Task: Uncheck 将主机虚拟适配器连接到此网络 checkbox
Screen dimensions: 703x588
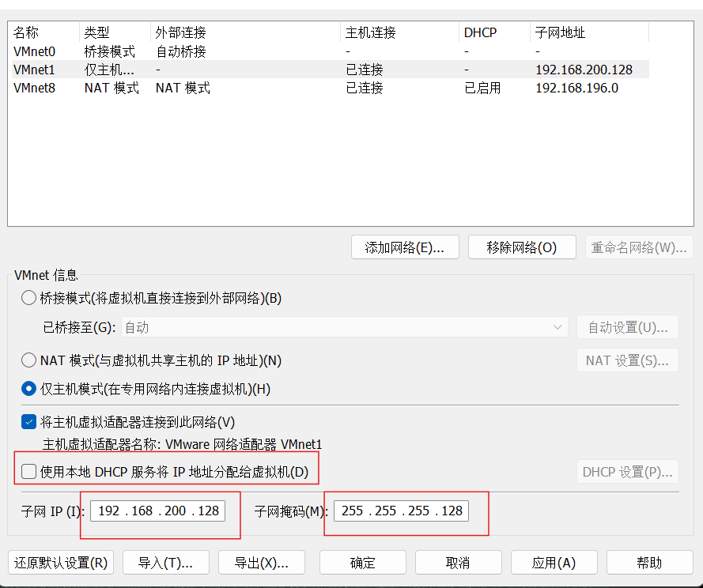Action: pos(28,422)
